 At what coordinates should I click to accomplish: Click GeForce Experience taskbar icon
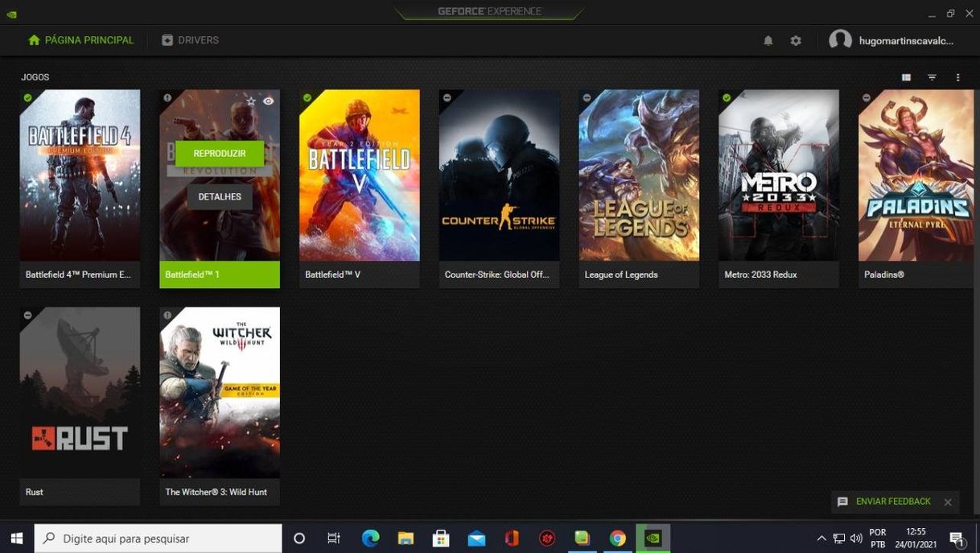(x=653, y=539)
